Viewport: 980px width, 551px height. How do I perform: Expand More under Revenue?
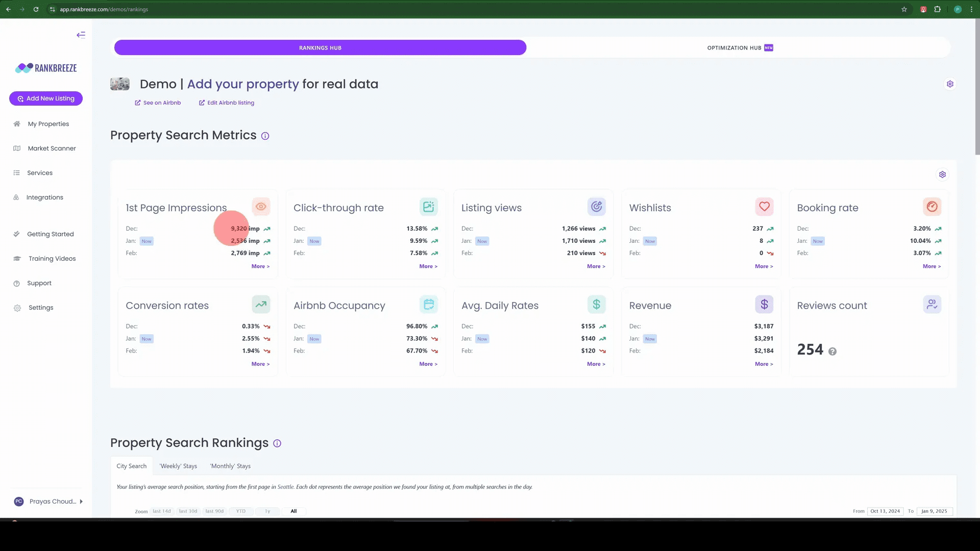(764, 364)
